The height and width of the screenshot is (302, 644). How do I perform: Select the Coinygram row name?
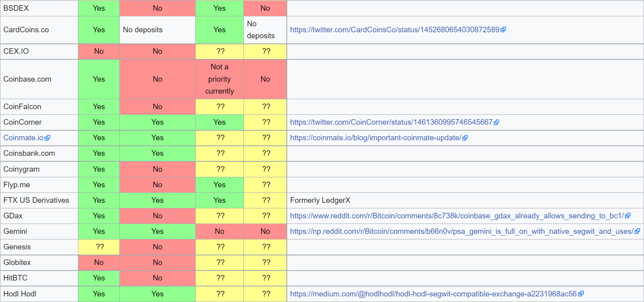click(x=21, y=169)
